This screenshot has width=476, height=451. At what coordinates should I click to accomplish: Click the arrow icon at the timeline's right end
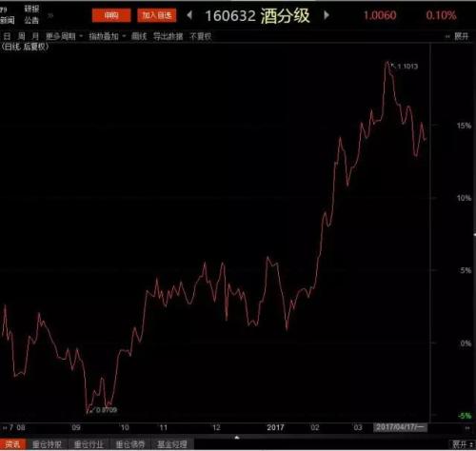pyautogui.click(x=467, y=428)
